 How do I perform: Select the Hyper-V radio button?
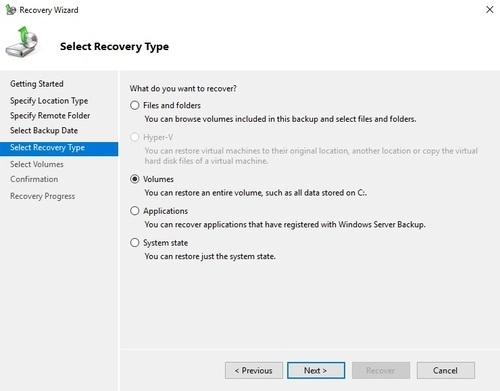(135, 137)
